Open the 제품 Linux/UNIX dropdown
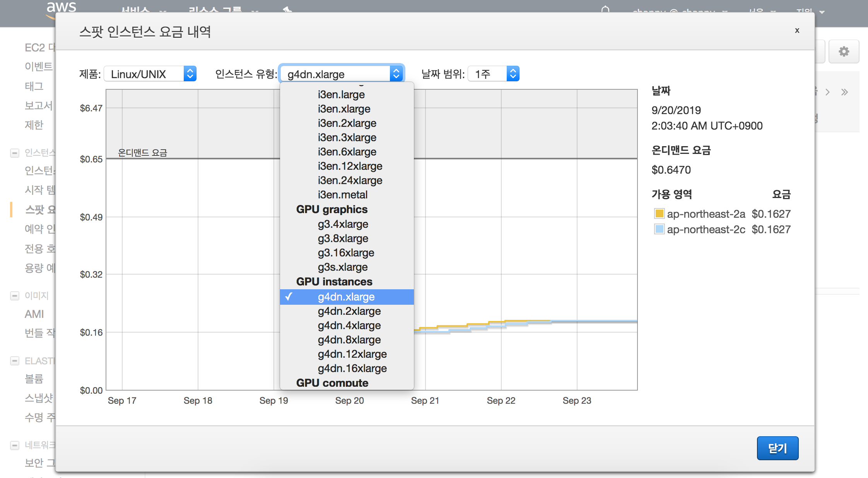The image size is (868, 478). pos(150,74)
